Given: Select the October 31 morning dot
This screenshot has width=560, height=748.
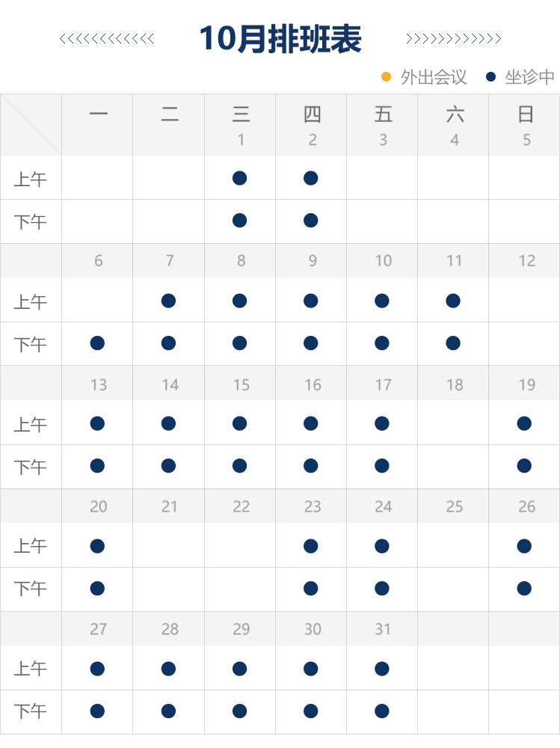Looking at the screenshot, I should [x=382, y=669].
